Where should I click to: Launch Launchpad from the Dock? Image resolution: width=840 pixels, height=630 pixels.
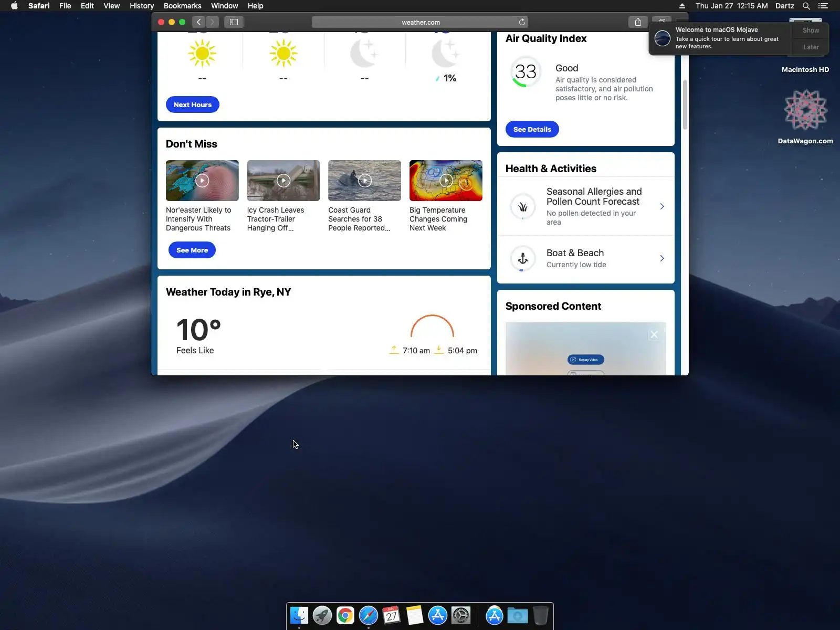point(322,615)
